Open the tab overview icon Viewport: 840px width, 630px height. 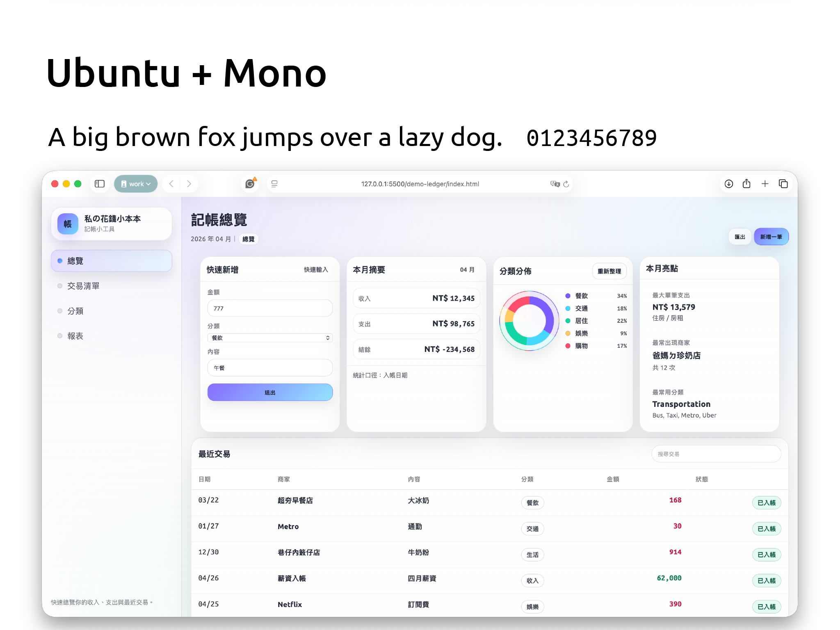pyautogui.click(x=783, y=184)
